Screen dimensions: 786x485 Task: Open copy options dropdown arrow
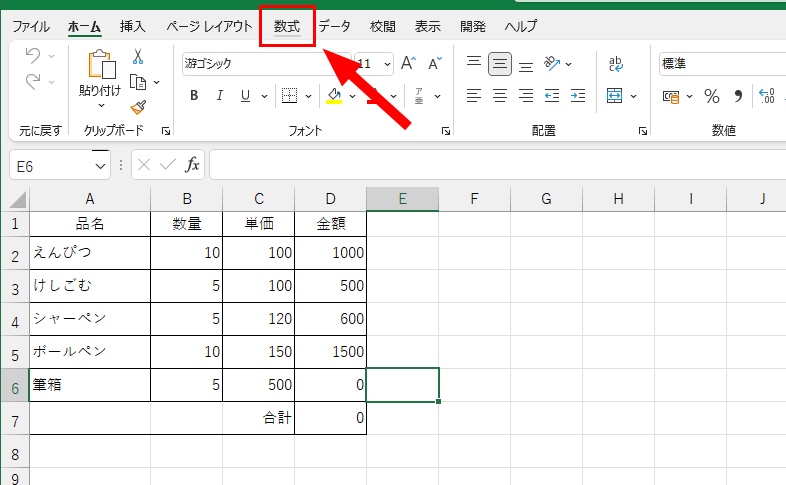(157, 82)
